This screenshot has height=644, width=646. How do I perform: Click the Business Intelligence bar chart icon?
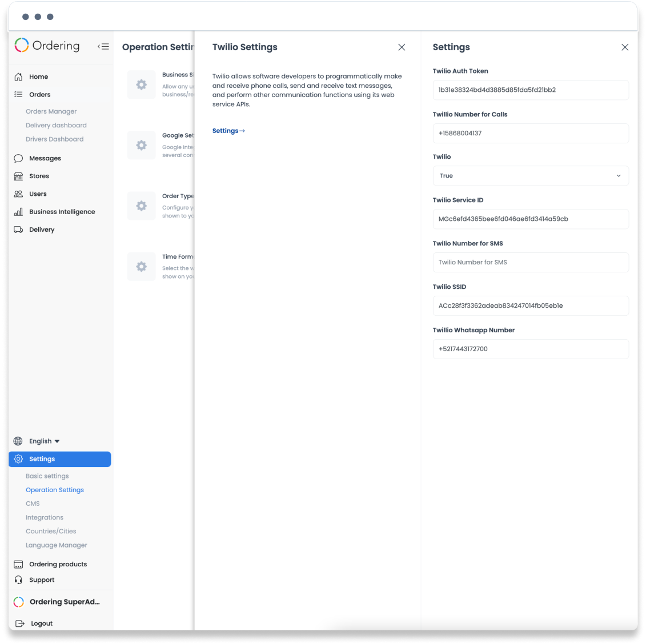pos(18,212)
